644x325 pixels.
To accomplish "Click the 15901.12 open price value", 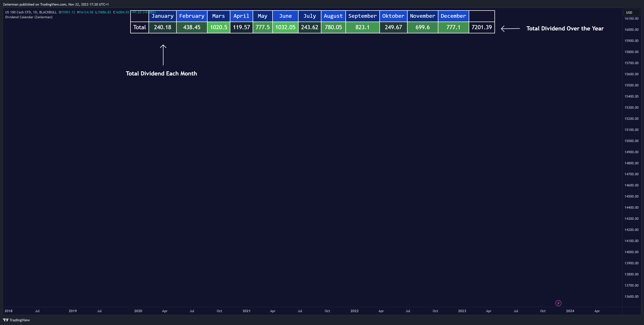I will tap(68, 12).
